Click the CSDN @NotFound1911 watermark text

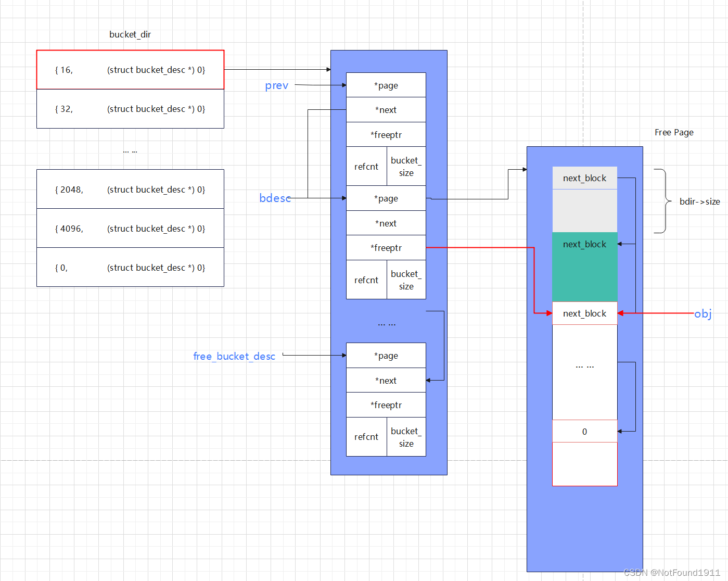pyautogui.click(x=672, y=573)
